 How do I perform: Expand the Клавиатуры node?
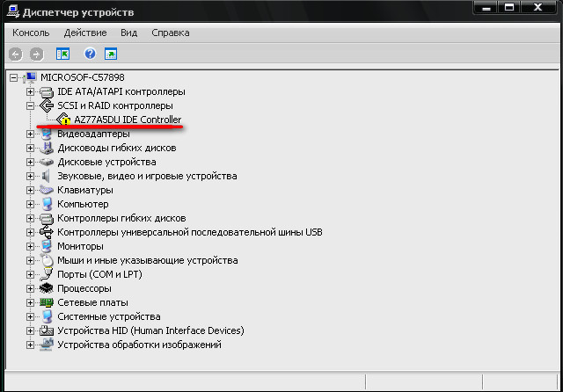30,190
